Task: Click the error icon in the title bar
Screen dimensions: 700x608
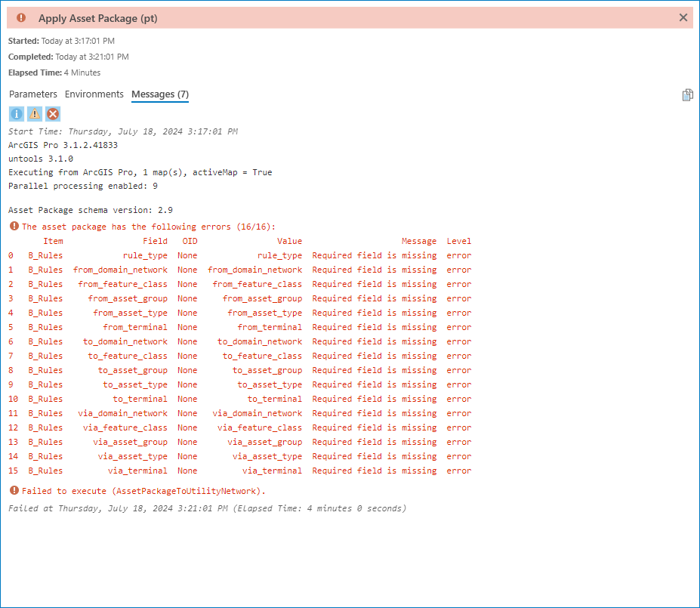Action: point(20,17)
